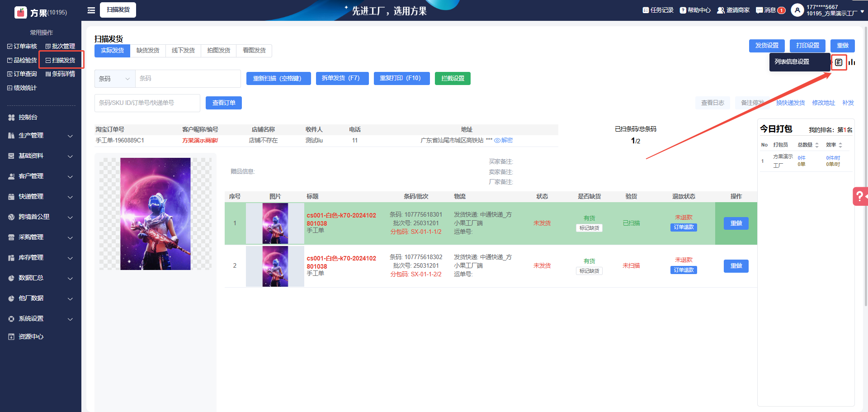Switch to the 拍图发货 tab
868x412 pixels.
click(x=219, y=51)
